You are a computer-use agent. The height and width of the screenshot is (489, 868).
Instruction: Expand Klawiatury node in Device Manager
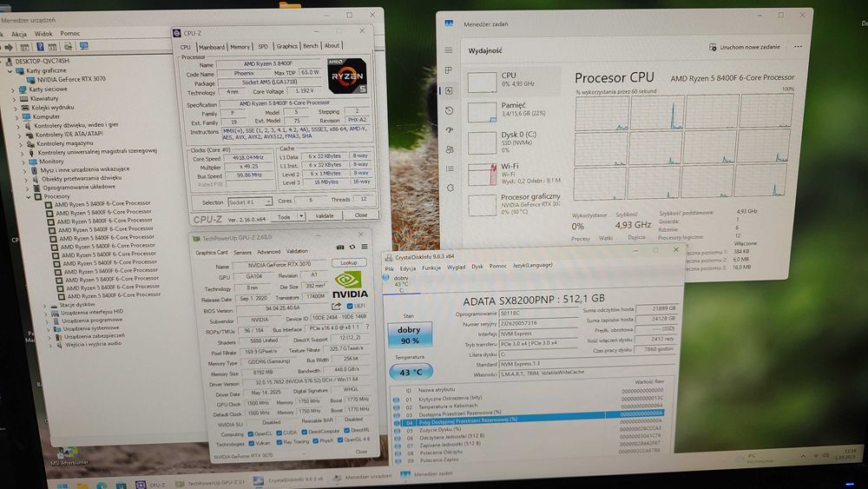point(15,98)
